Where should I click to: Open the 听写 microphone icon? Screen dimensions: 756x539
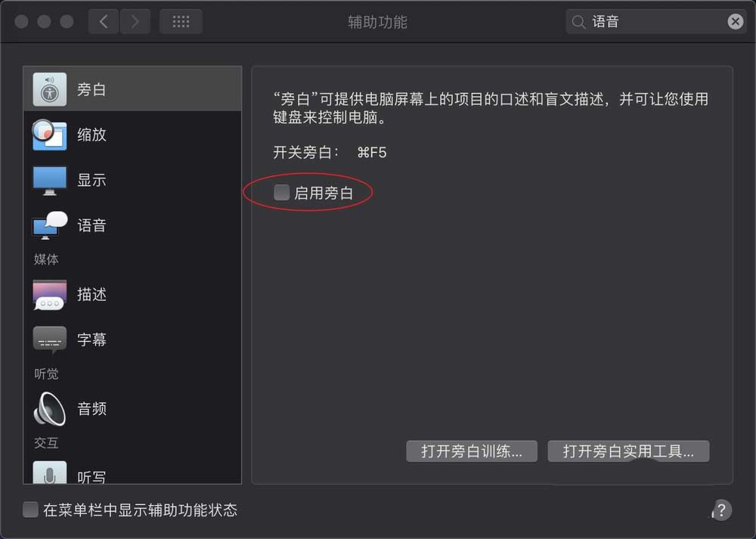[50, 473]
